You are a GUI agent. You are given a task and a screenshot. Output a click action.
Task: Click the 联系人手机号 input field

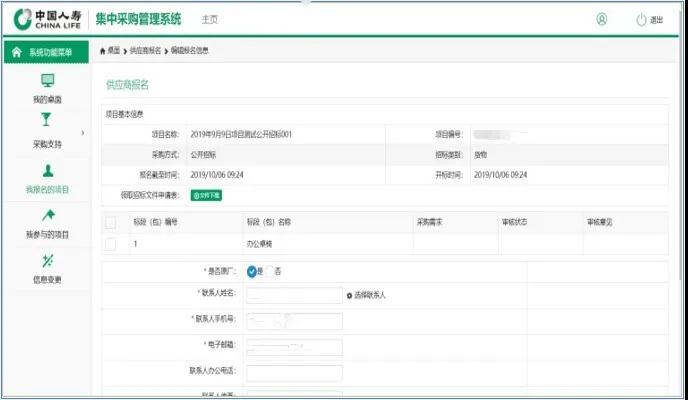coord(294,321)
